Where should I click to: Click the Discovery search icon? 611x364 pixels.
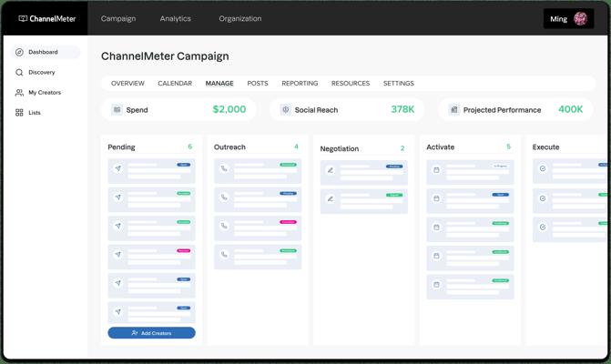(x=19, y=73)
